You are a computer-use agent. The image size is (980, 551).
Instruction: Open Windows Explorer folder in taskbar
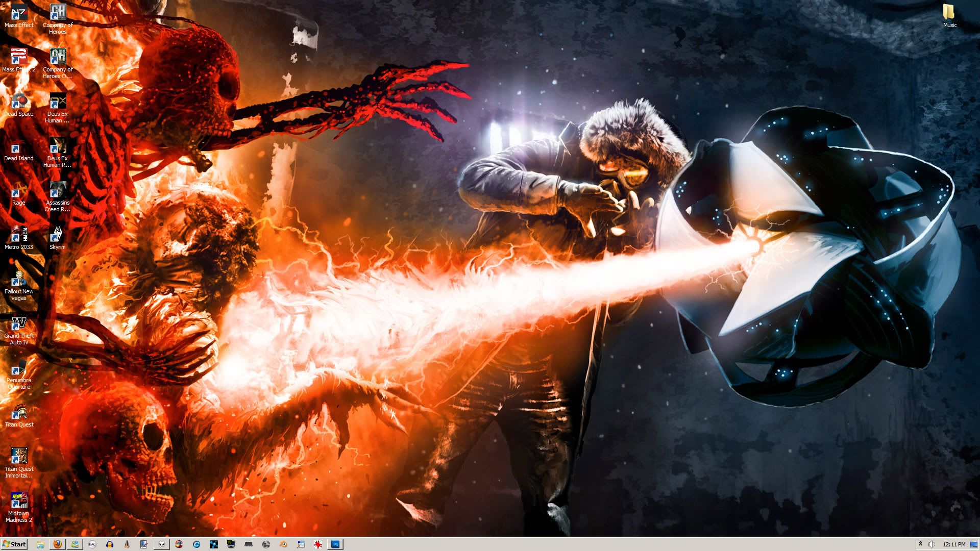pyautogui.click(x=40, y=544)
